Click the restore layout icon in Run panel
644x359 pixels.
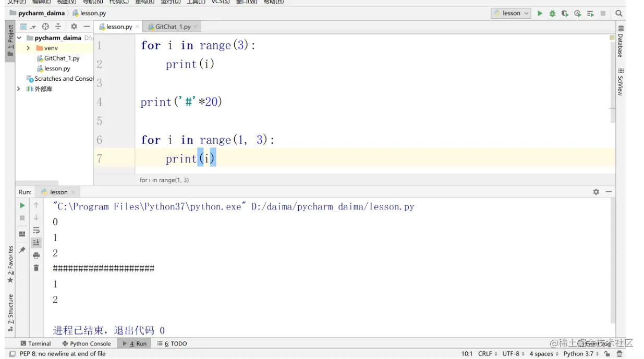[x=22, y=234]
